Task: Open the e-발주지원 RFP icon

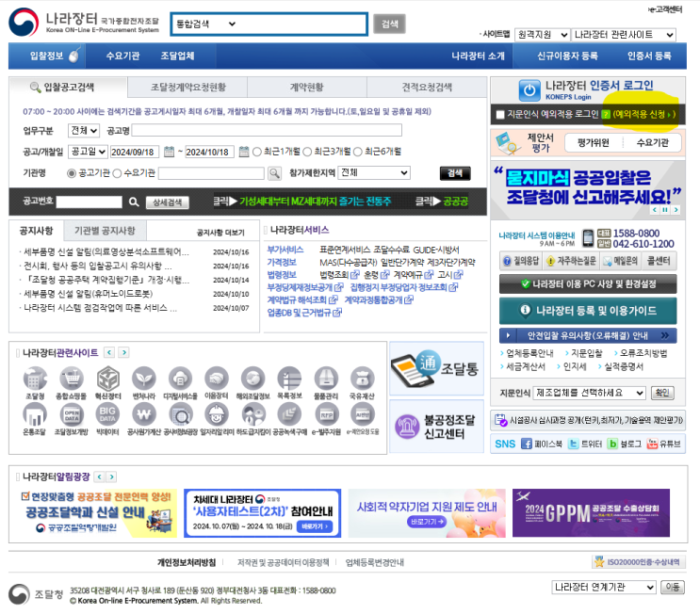Action: point(326,414)
